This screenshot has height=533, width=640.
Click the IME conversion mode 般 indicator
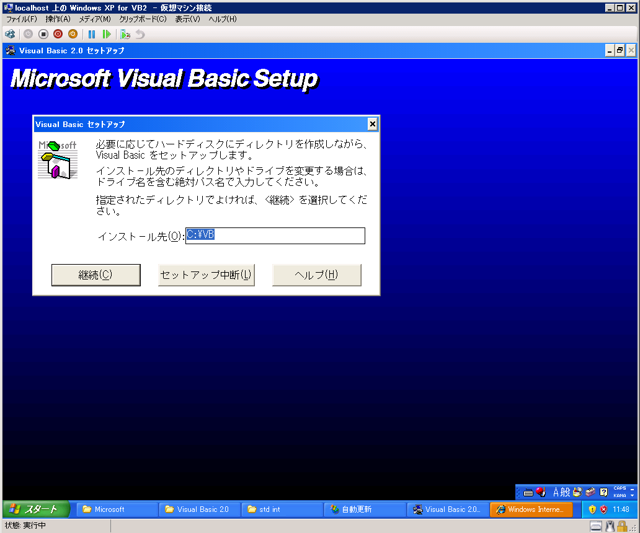pyautogui.click(x=565, y=492)
